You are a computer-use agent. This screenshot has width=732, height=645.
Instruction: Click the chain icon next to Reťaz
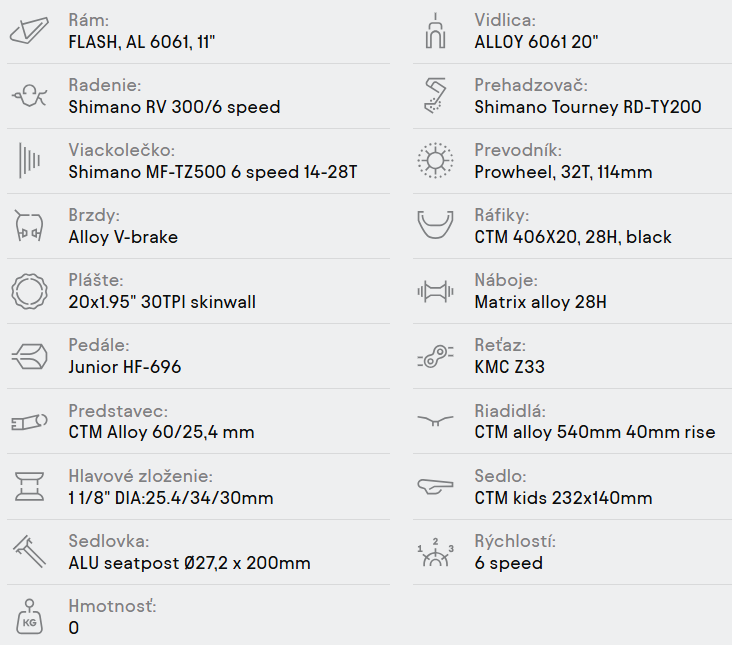(x=434, y=356)
